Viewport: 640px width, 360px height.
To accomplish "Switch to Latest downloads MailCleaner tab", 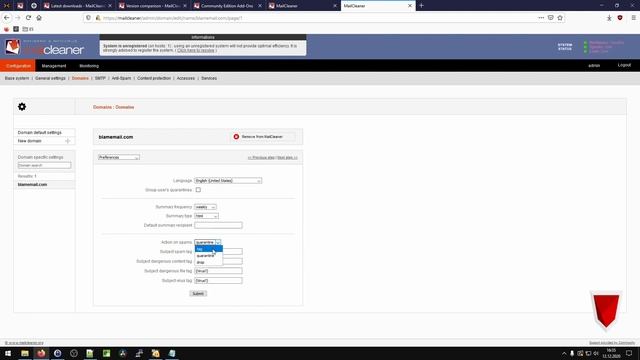I will (x=78, y=6).
